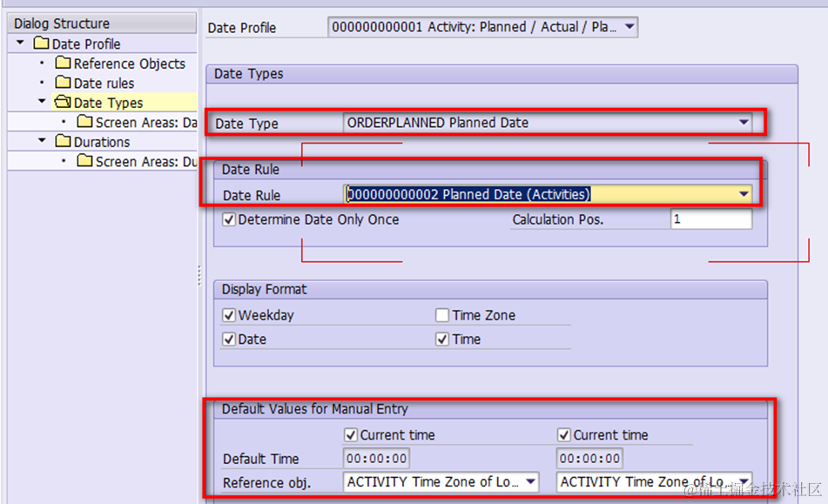Collapse the Date Types tree node
This screenshot has width=828, height=504.
42,101
